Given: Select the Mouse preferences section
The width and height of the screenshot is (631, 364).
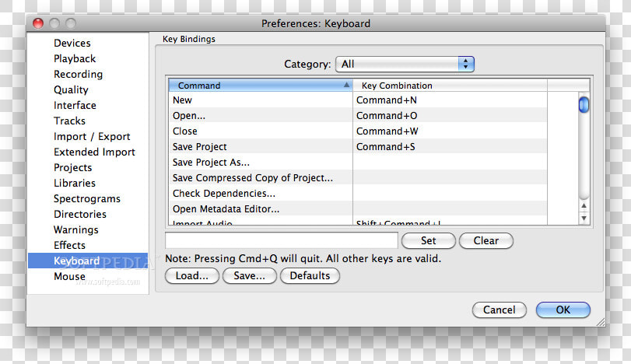Looking at the screenshot, I should tap(69, 276).
